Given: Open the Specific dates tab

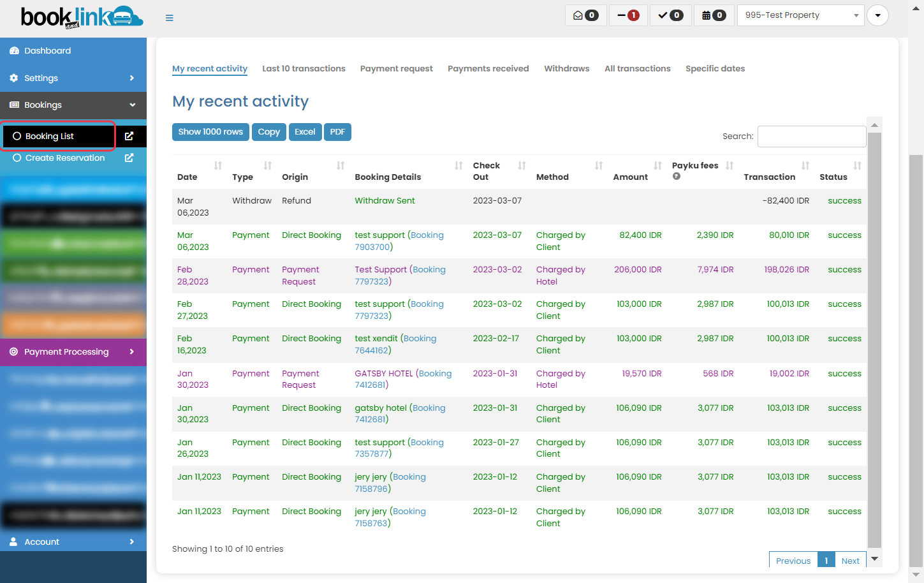Looking at the screenshot, I should (715, 68).
